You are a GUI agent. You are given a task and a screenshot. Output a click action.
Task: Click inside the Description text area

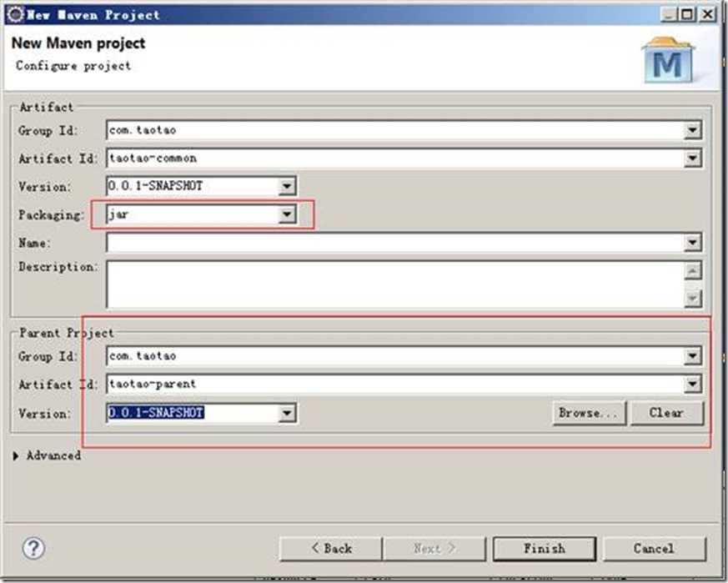point(395,284)
